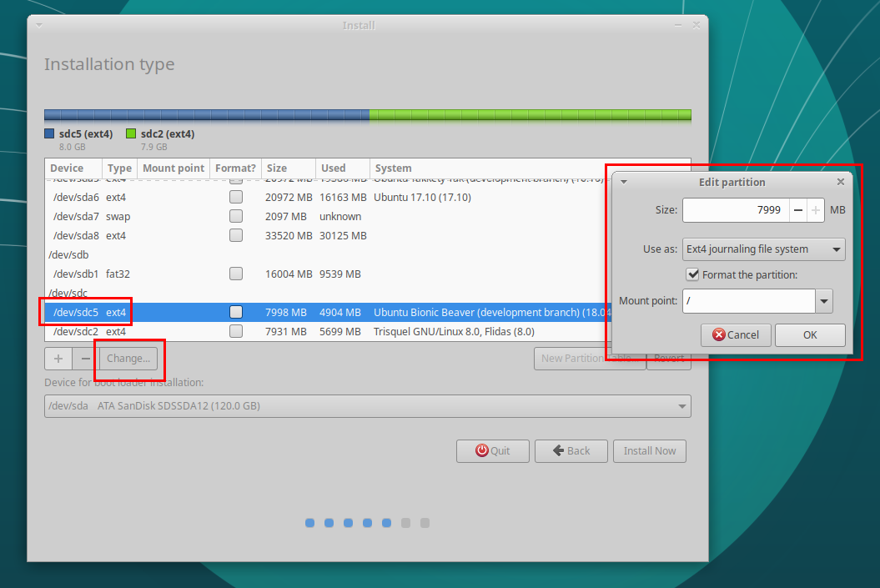
Task: Click the Quit button
Action: (493, 451)
